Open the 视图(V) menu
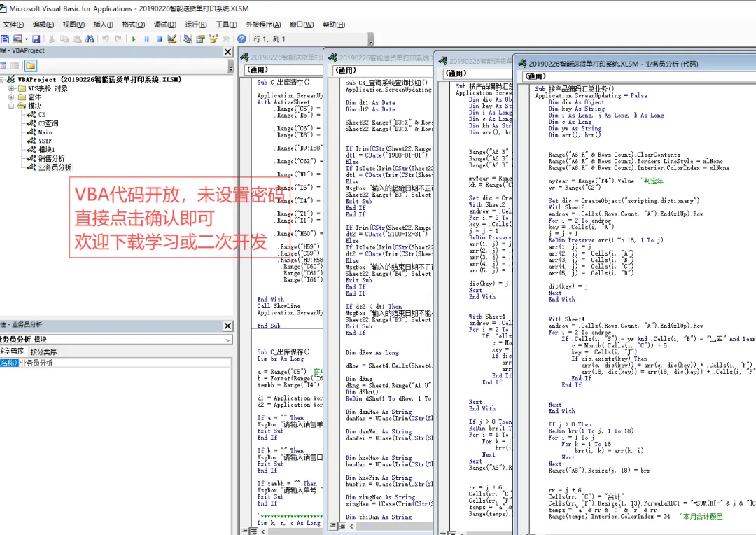756x535 pixels. tap(73, 25)
